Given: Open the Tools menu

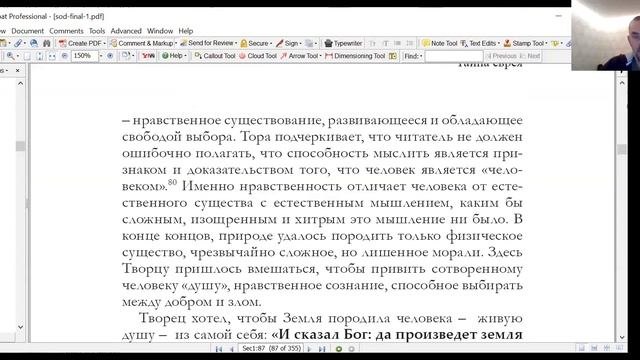Looking at the screenshot, I should click(x=97, y=31).
